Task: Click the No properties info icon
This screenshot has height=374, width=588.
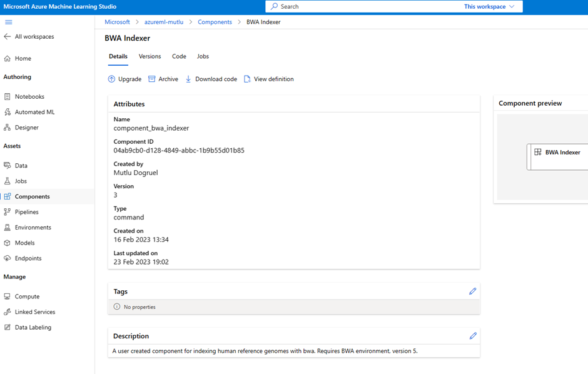Action: pos(116,306)
